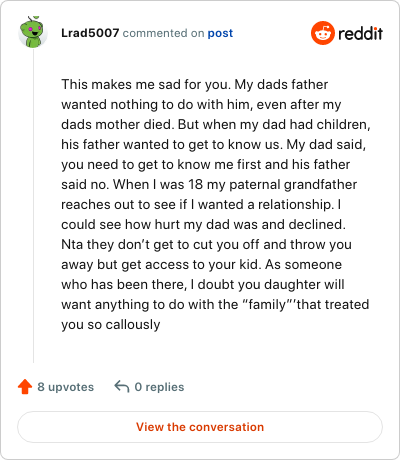Click the "0 replies" label
Screen dimensions: 400x460
tap(159, 387)
